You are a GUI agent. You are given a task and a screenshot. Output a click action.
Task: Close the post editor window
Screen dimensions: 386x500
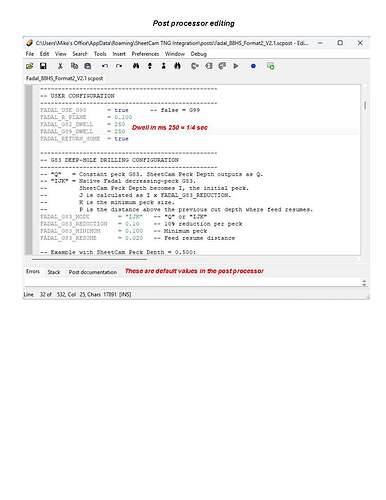pos(360,43)
